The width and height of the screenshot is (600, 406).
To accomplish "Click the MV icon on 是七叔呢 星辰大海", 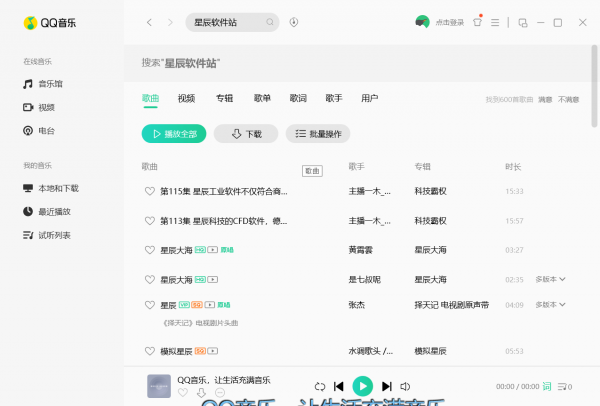I will [x=212, y=280].
